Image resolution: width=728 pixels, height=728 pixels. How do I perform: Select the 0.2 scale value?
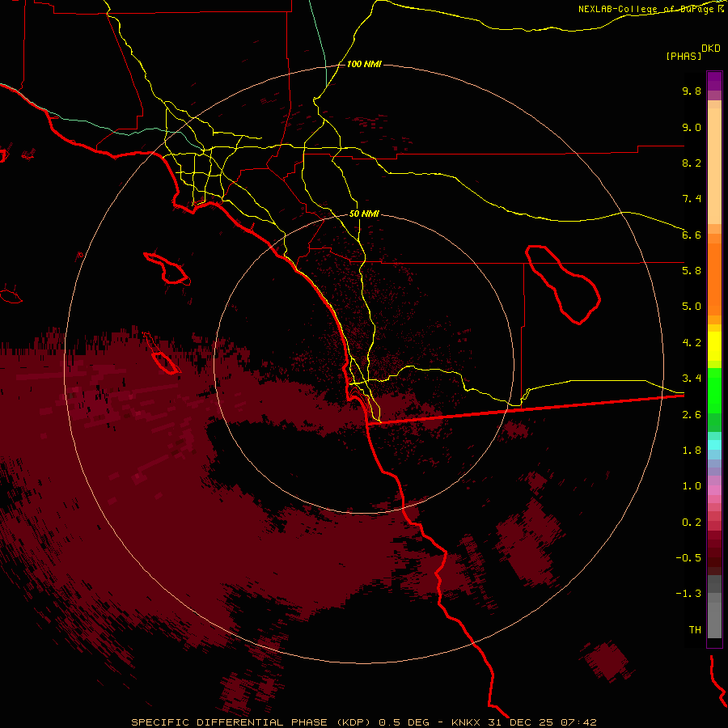tap(692, 523)
